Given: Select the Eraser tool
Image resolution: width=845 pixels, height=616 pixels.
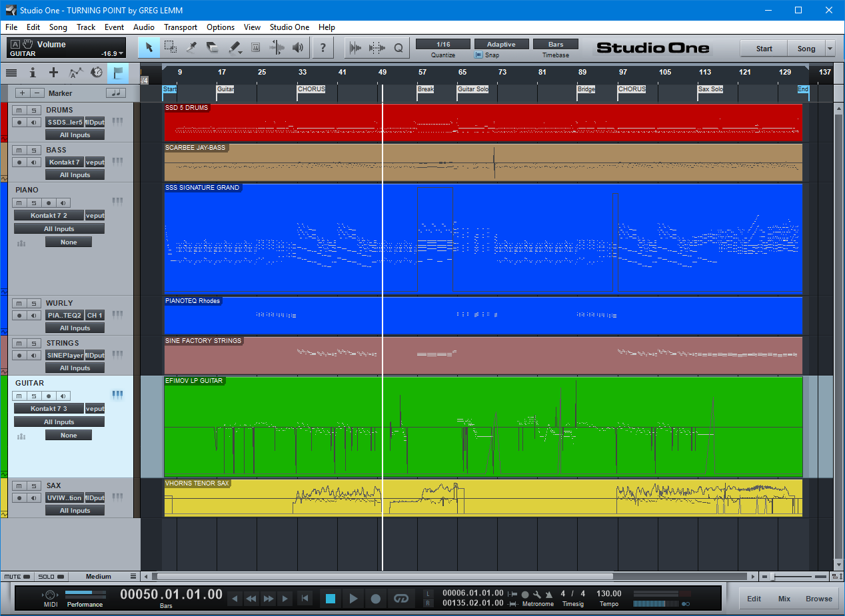Looking at the screenshot, I should (x=213, y=47).
